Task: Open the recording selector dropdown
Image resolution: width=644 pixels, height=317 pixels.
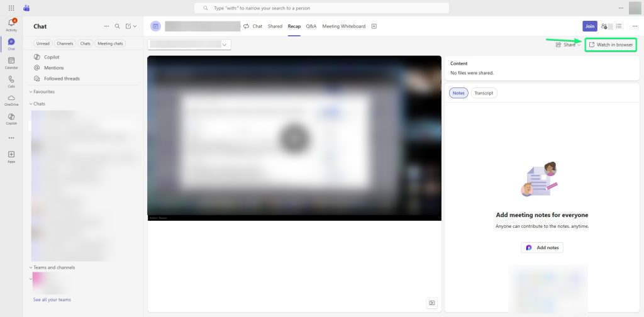Action: click(x=189, y=45)
